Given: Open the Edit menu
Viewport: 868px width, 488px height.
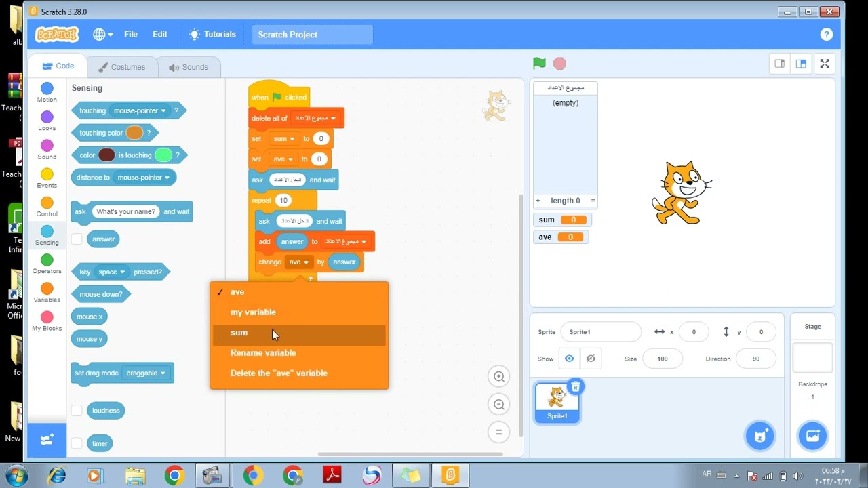Looking at the screenshot, I should pos(160,34).
